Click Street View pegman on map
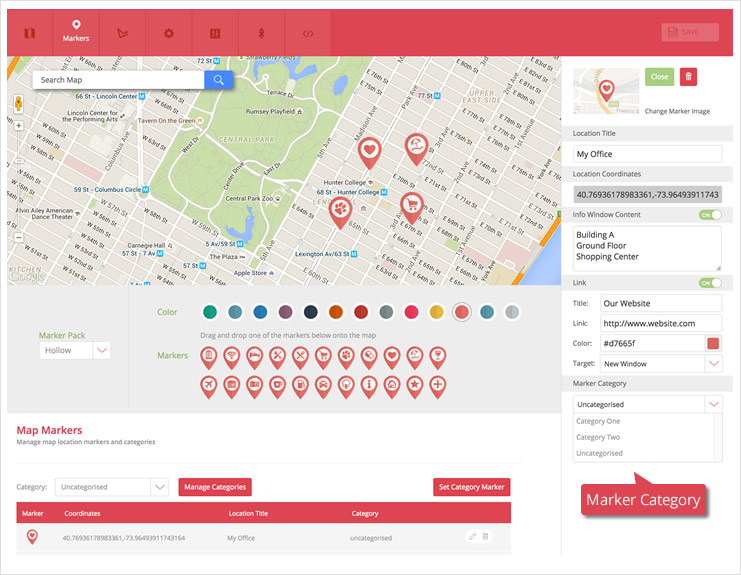The image size is (741, 575). pos(18,103)
